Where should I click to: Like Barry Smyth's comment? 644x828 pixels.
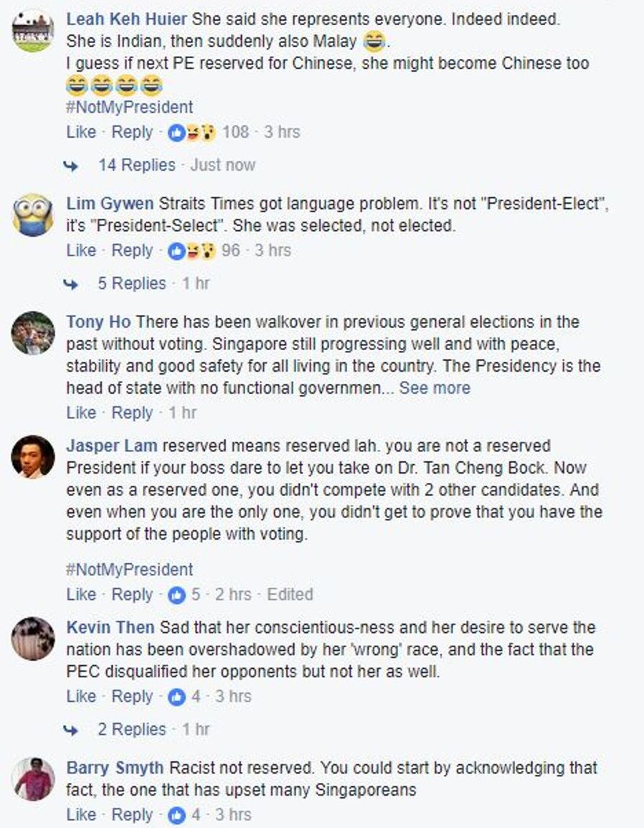coord(80,815)
